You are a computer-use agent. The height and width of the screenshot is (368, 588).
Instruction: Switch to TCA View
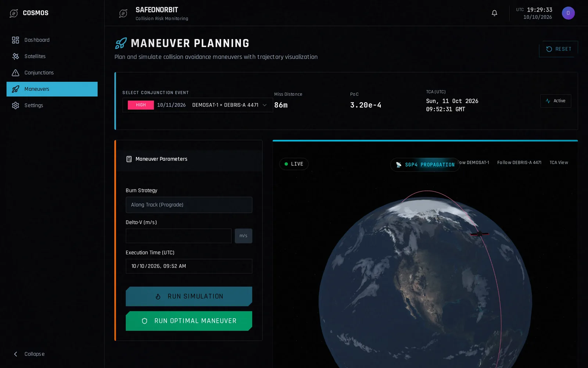pos(559,163)
